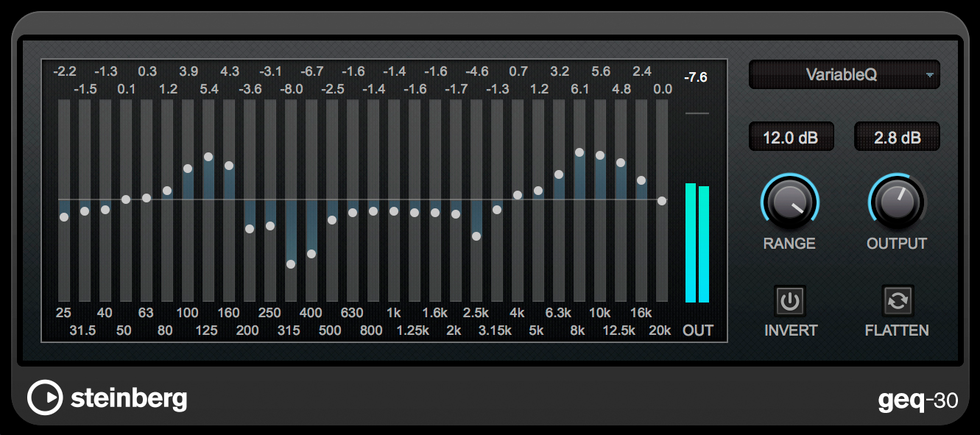980x435 pixels.
Task: Click the 3.15k band slider handle
Action: click(x=497, y=210)
